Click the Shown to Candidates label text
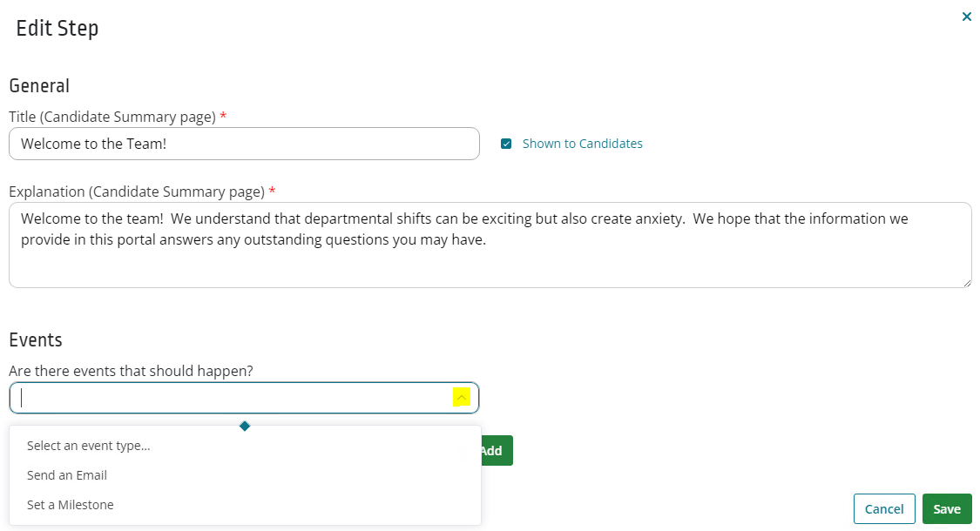Viewport: 980px width, 531px height. tap(582, 144)
